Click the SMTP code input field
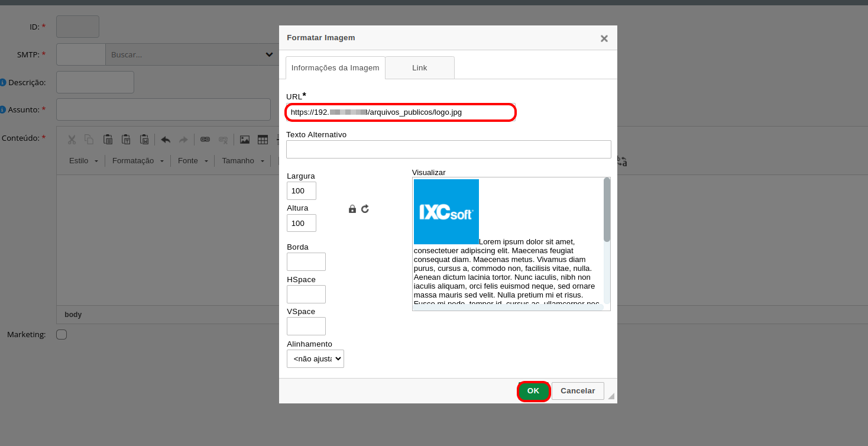Image resolution: width=868 pixels, height=446 pixels. click(x=81, y=54)
